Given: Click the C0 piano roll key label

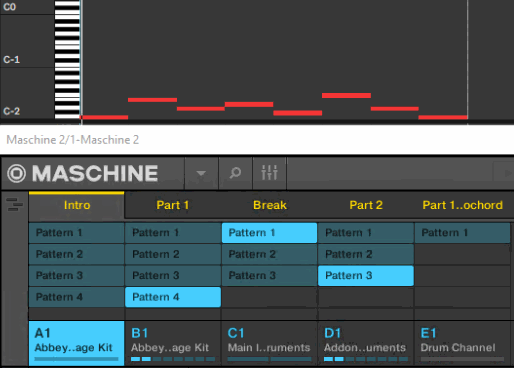Looking at the screenshot, I should click(10, 7).
